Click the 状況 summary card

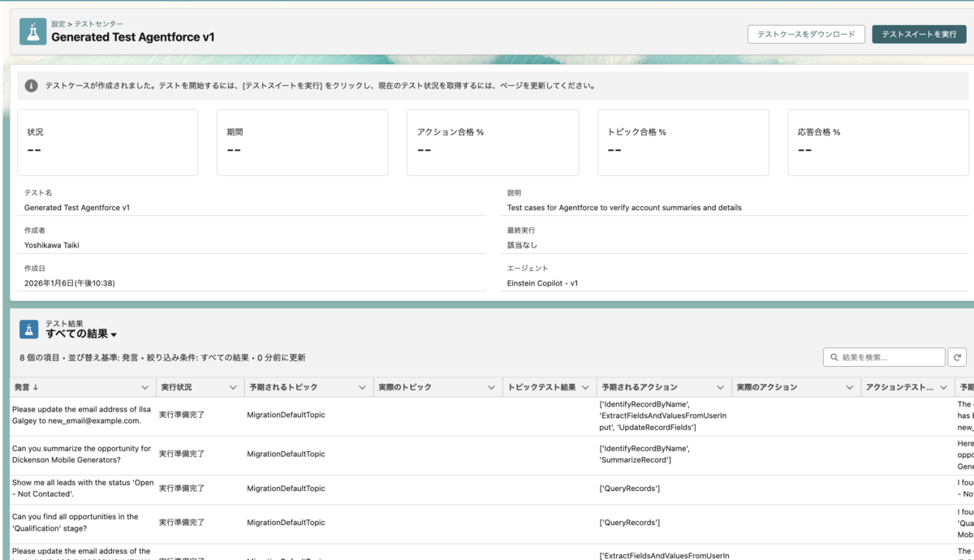pyautogui.click(x=108, y=143)
